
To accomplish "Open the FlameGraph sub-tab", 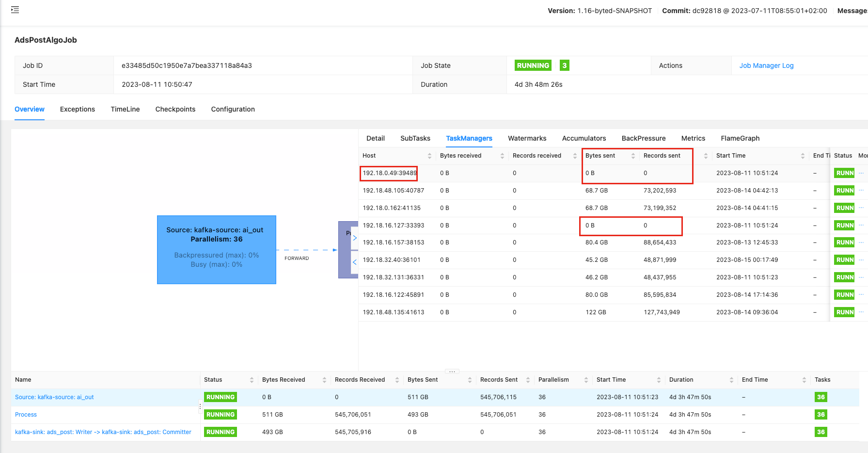I will 740,138.
